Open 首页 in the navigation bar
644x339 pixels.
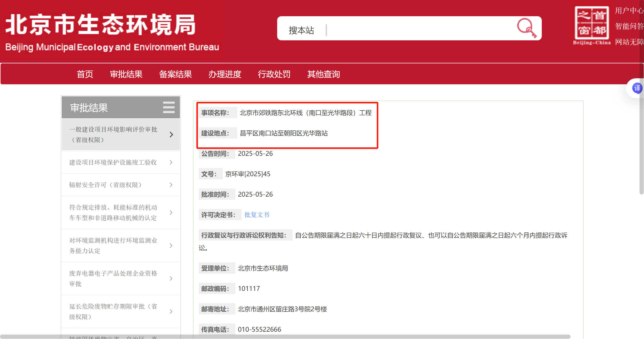[85, 74]
